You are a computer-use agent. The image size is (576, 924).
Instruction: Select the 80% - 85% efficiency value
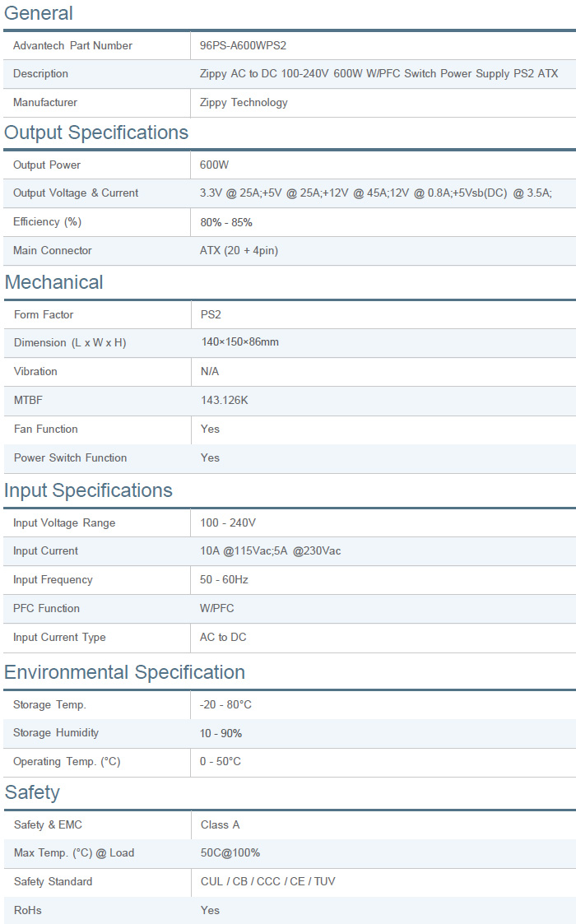(x=225, y=222)
